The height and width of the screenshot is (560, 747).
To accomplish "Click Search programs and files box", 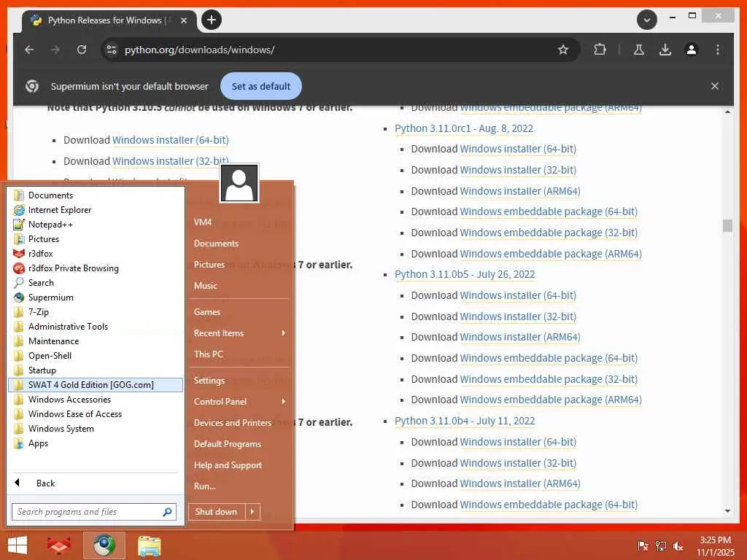I will tap(94, 512).
